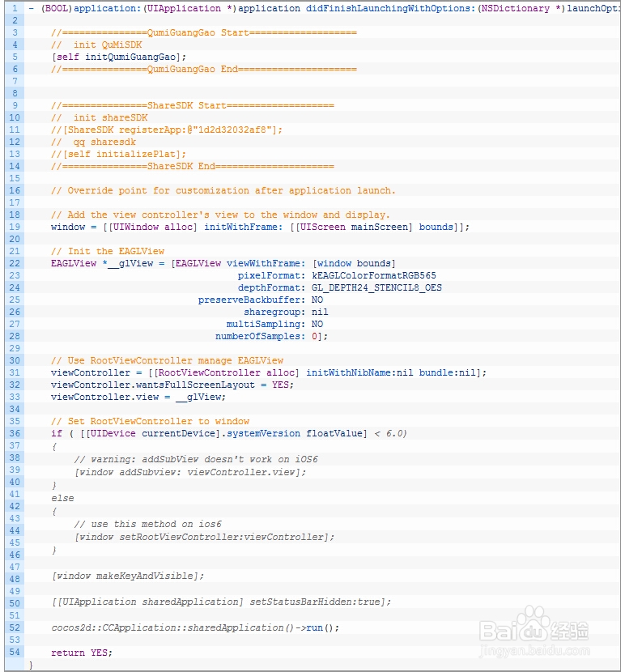Click the "[window addSubview: viewController.view];" line
This screenshot has height=672, width=625.
coord(190,472)
